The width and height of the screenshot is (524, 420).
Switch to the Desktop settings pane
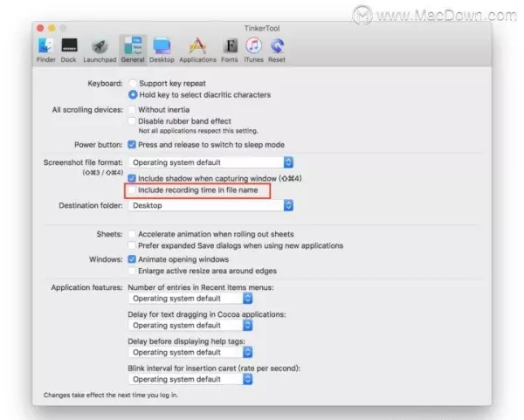click(162, 50)
